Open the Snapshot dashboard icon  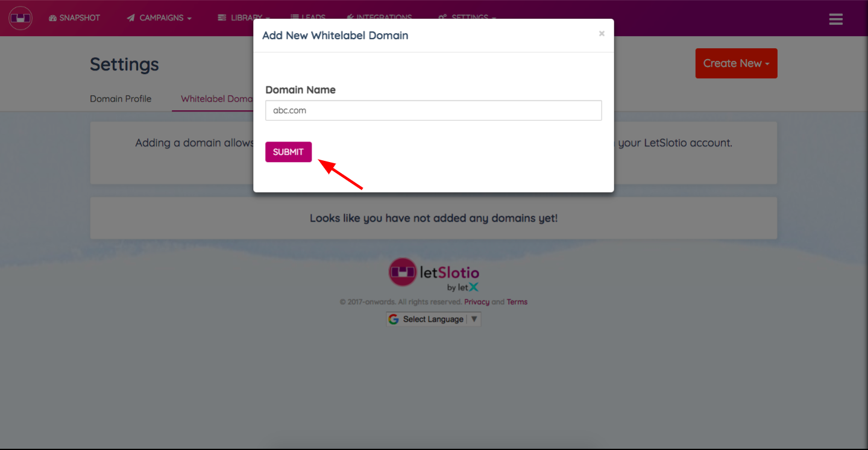point(52,18)
